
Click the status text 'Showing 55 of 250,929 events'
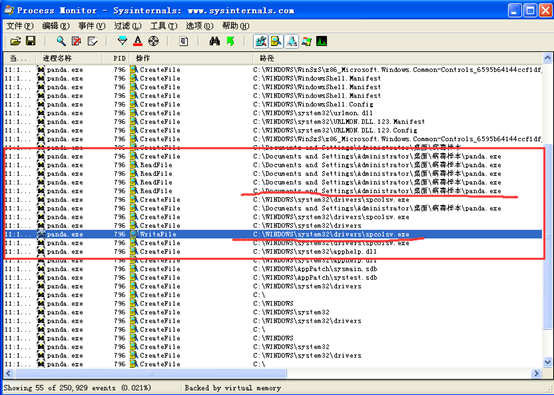(x=60, y=388)
